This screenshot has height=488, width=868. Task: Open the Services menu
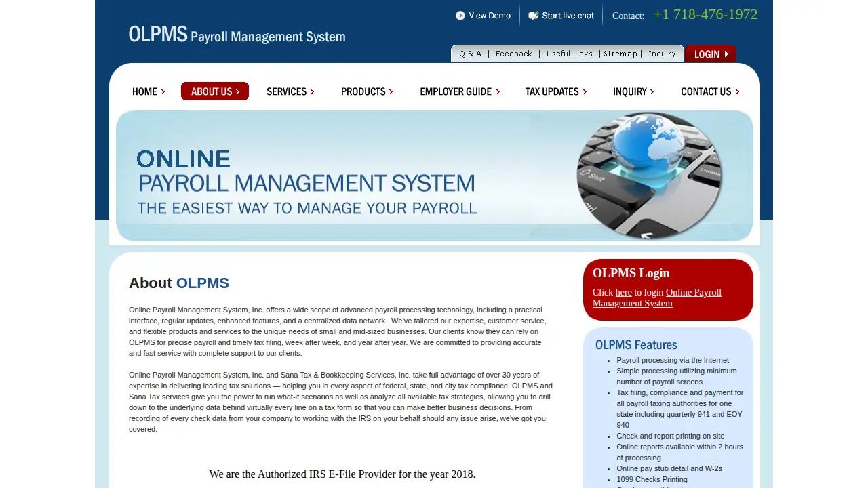[x=290, y=91]
